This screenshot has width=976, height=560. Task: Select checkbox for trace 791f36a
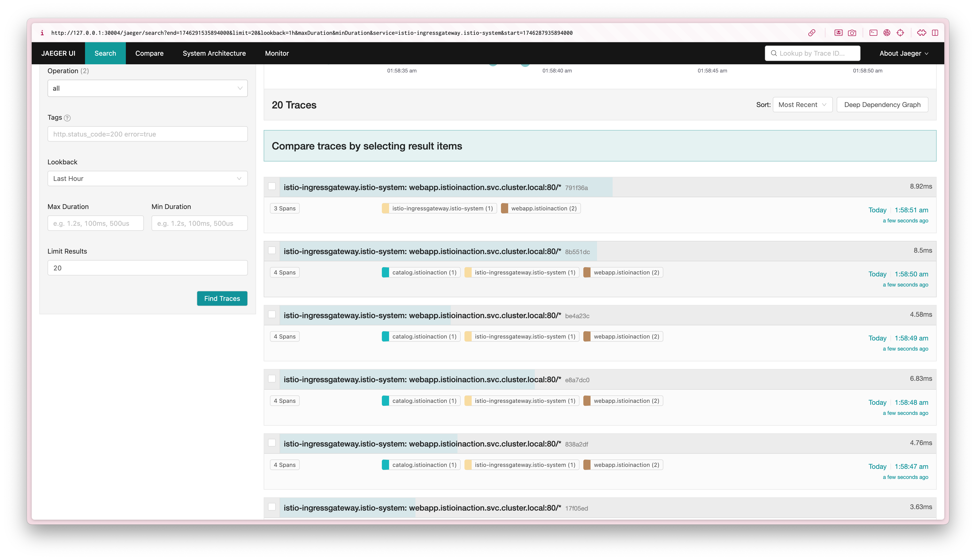click(x=272, y=186)
